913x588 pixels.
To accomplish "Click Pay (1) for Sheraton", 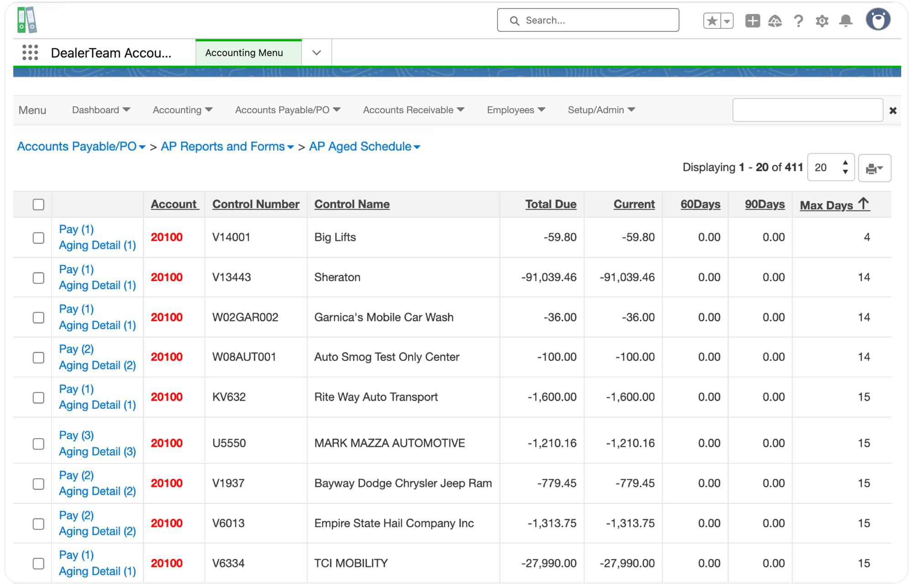I will click(x=76, y=269).
